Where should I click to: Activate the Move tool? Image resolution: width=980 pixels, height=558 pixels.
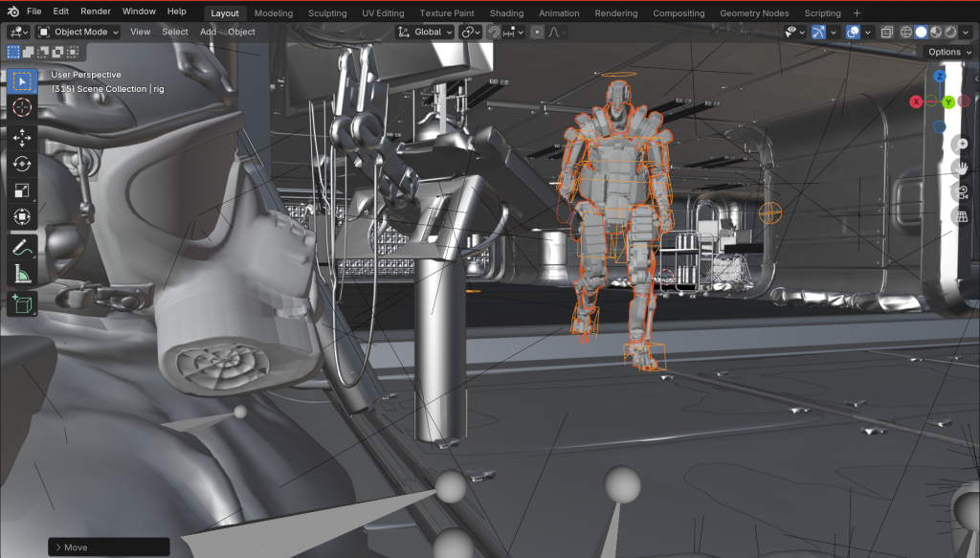(23, 137)
